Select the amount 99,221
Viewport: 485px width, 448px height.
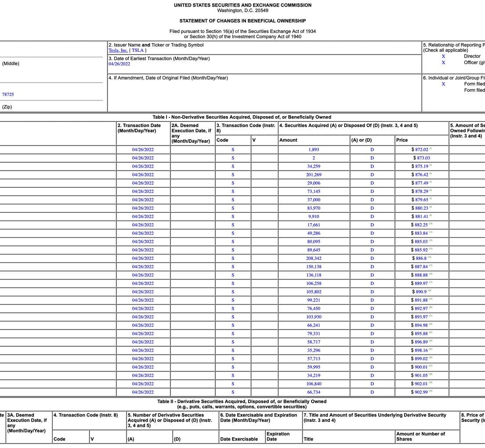click(314, 300)
